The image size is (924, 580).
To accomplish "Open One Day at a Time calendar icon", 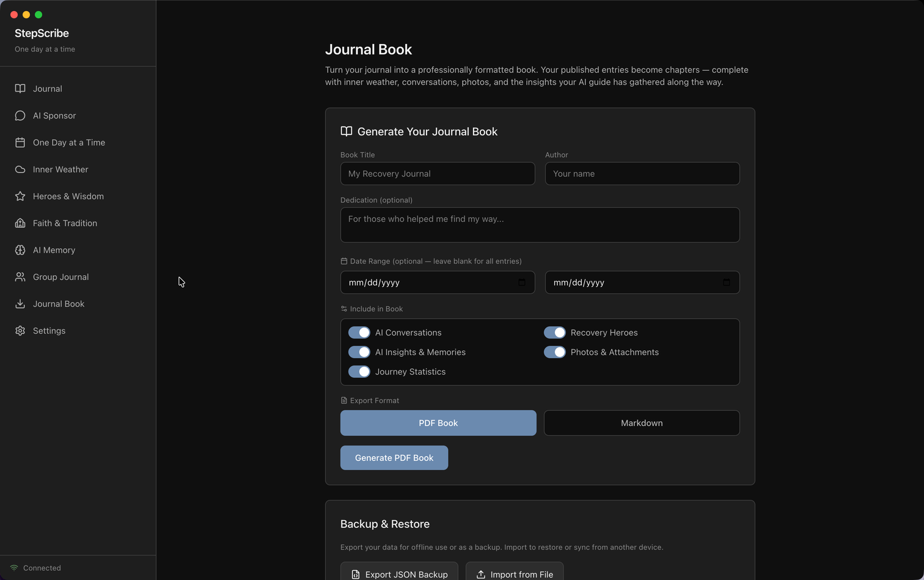I will point(20,142).
